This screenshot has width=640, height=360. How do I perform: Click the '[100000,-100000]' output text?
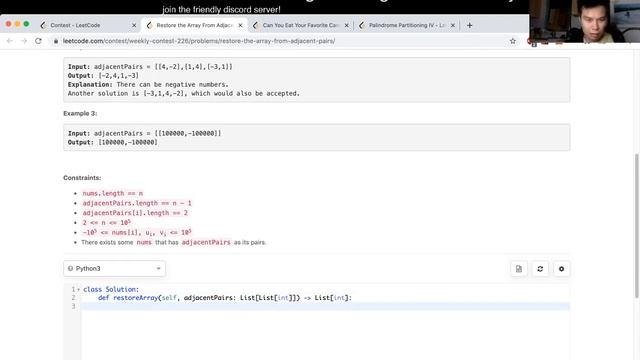(x=128, y=142)
